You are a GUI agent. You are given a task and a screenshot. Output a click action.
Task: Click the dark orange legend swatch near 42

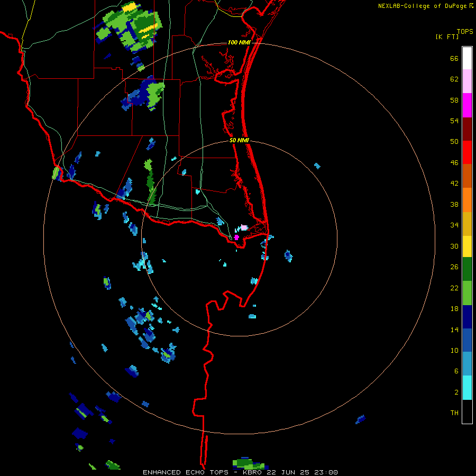(x=467, y=176)
